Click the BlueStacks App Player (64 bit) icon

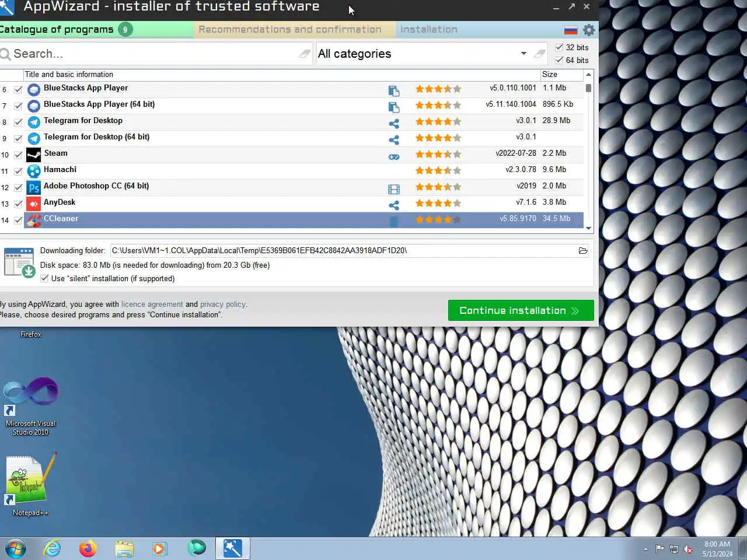pos(34,106)
